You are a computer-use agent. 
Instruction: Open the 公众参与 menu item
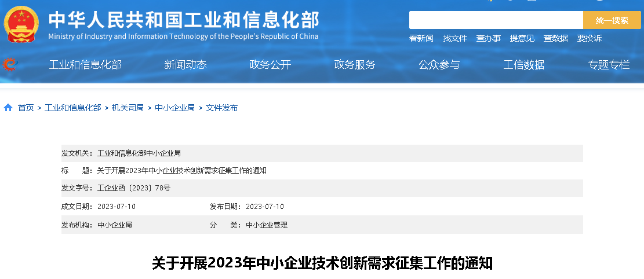439,65
